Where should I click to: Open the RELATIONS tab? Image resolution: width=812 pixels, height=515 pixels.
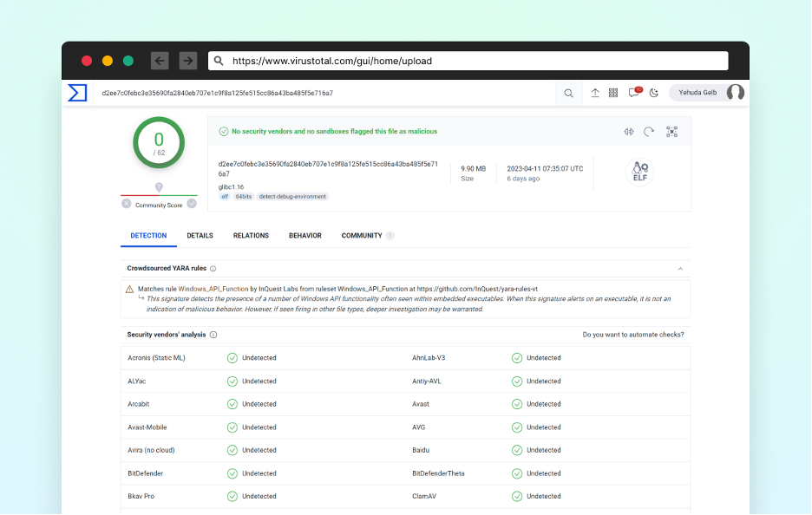point(251,236)
